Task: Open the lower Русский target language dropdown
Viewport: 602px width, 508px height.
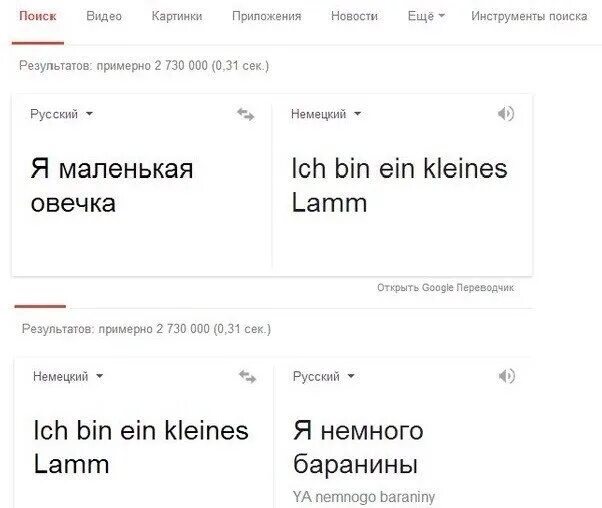Action: (x=324, y=376)
